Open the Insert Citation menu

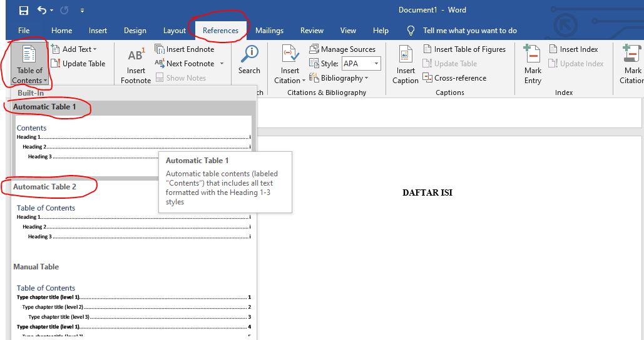point(290,64)
